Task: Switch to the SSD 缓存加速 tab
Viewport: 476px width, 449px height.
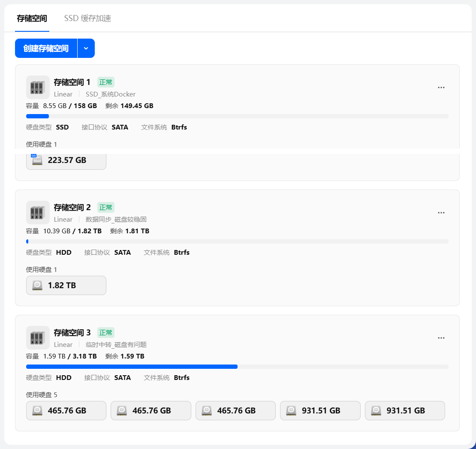Action: tap(87, 18)
